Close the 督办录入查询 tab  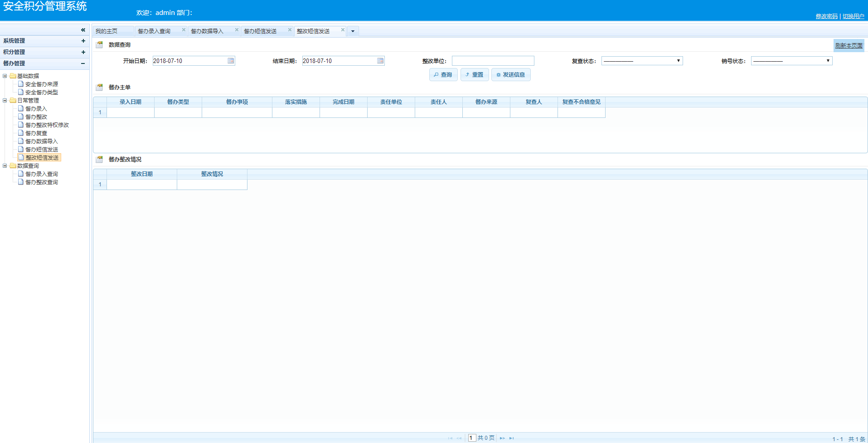pos(184,30)
